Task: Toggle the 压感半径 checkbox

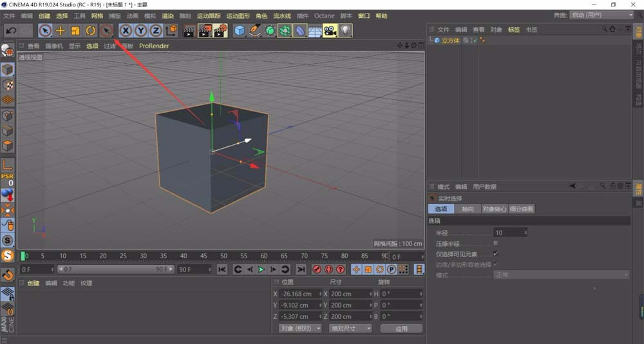Action: click(x=495, y=244)
